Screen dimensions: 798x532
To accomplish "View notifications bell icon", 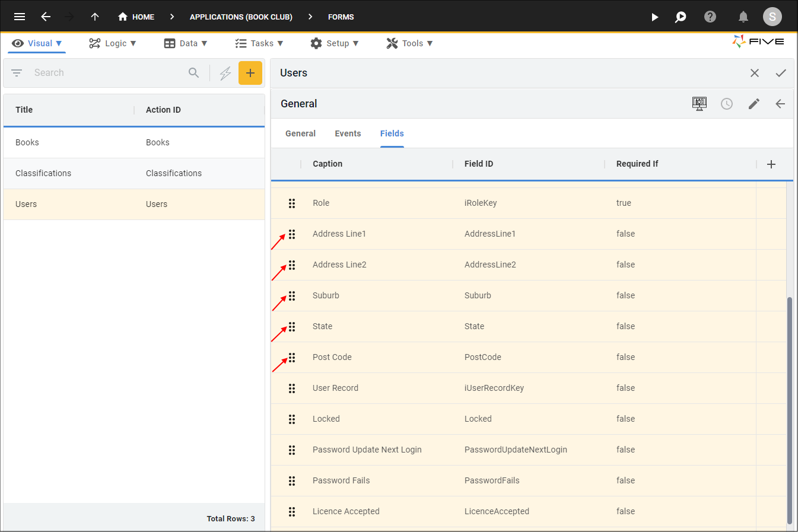I will click(x=743, y=17).
